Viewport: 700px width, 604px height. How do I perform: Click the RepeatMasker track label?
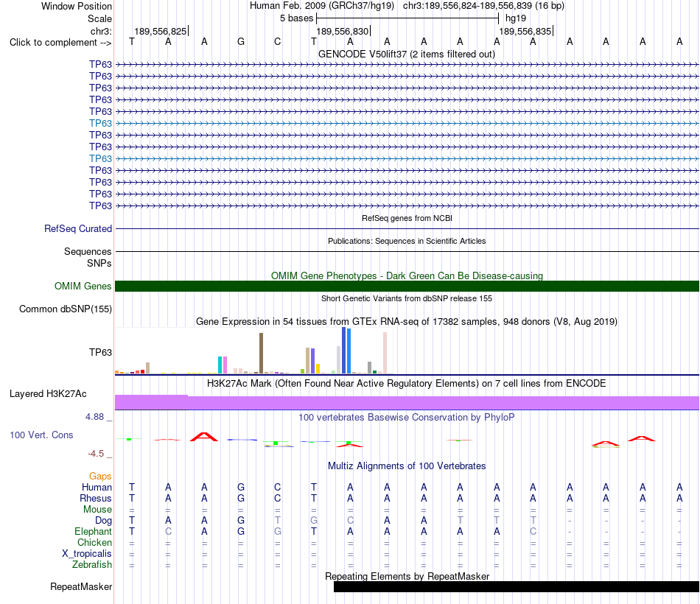81,586
